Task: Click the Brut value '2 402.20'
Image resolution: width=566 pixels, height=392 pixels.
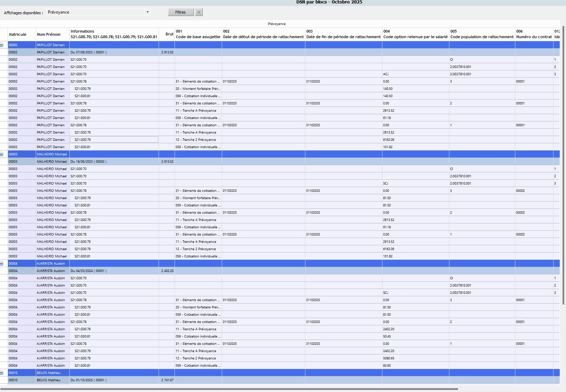Action: click(167, 271)
